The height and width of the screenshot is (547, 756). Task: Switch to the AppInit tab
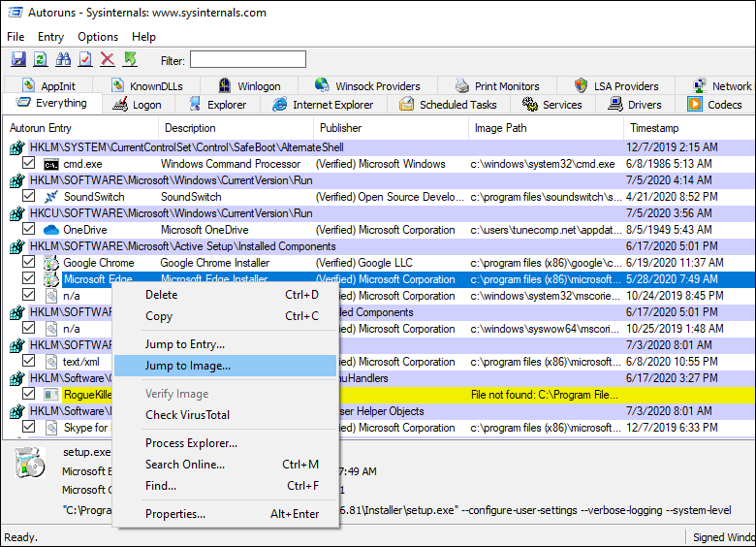48,86
